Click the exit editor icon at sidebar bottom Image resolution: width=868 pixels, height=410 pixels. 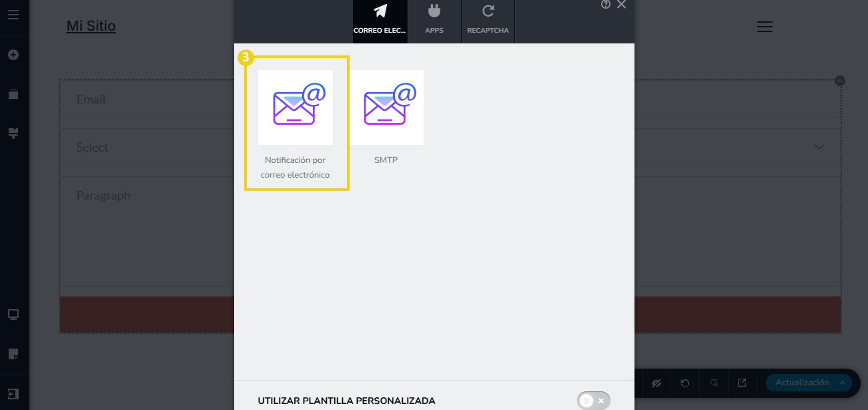(x=13, y=394)
